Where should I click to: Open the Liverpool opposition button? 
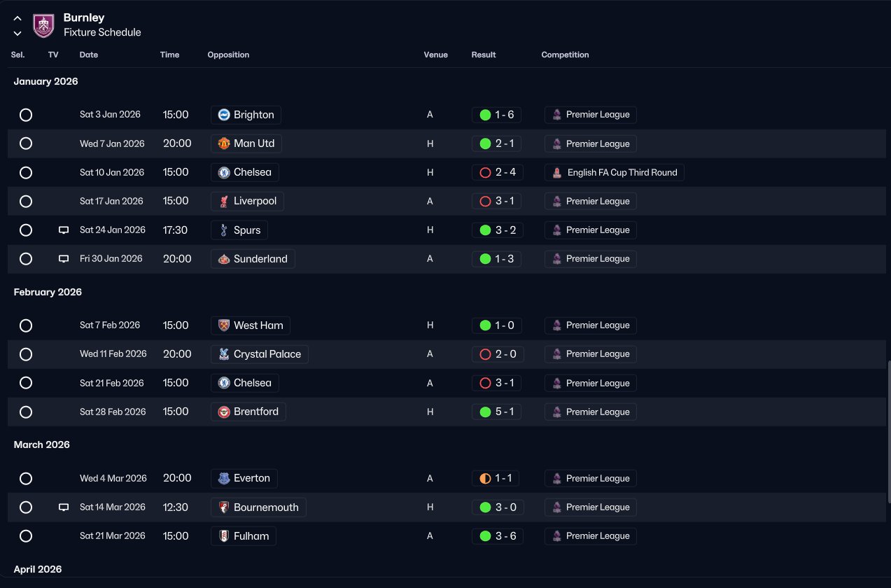click(x=247, y=201)
